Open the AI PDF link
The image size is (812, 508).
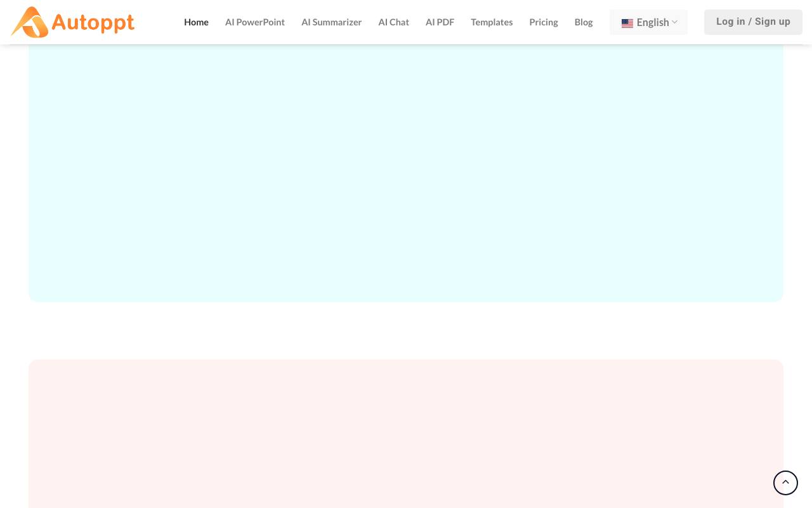tap(440, 22)
